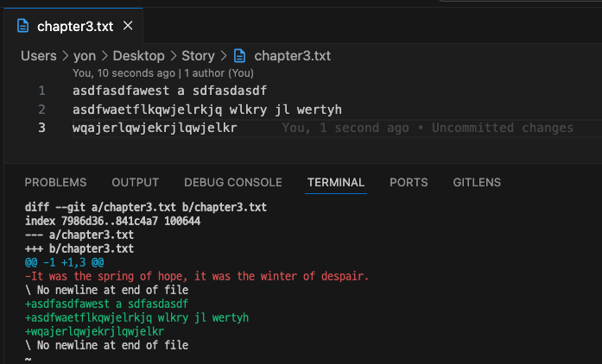Open the GITLENS panel tab
This screenshot has height=364, width=602.
477,183
